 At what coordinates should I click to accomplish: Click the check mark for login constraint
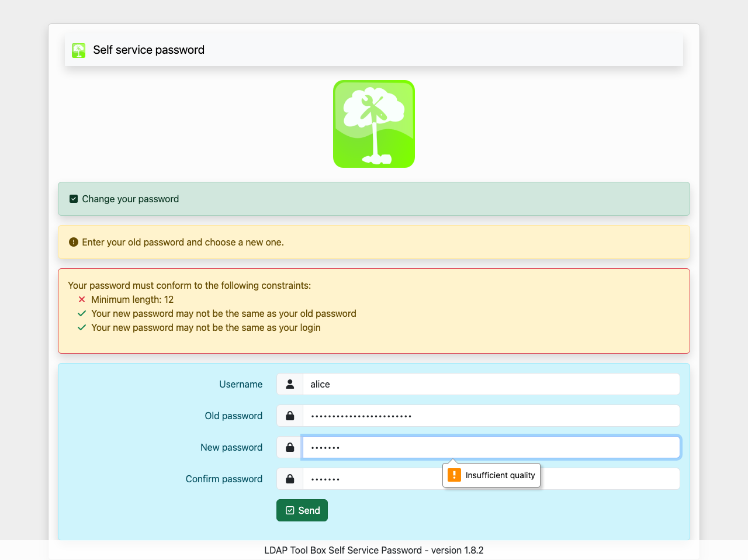pos(82,327)
